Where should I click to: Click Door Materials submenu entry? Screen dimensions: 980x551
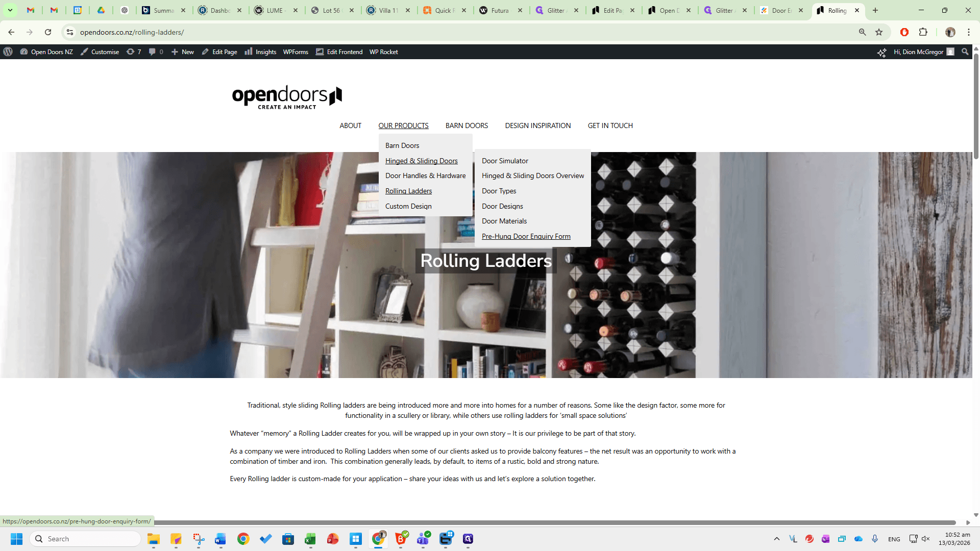pyautogui.click(x=504, y=221)
